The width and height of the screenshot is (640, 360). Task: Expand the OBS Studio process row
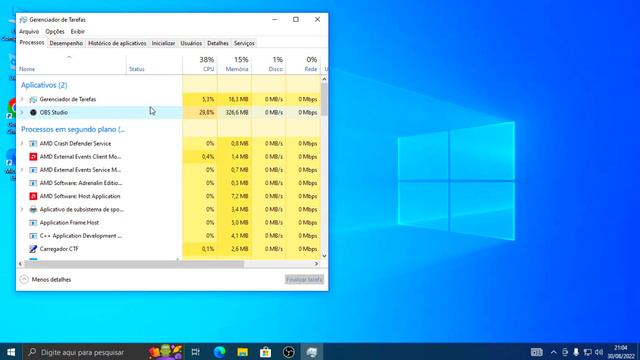point(22,112)
